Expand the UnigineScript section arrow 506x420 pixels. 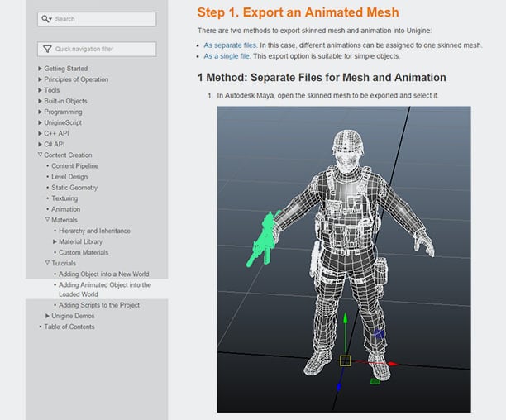40,122
